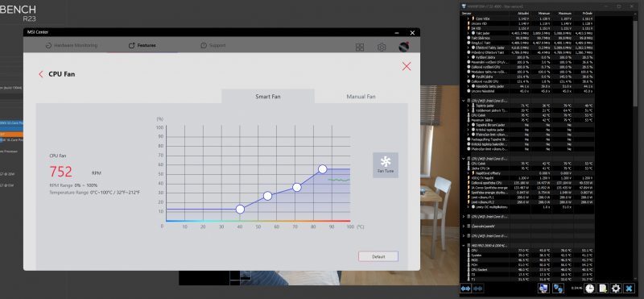Screen dimensions: 644x299
Task: Go back using the CPU Fan arrow
Action: pos(41,74)
